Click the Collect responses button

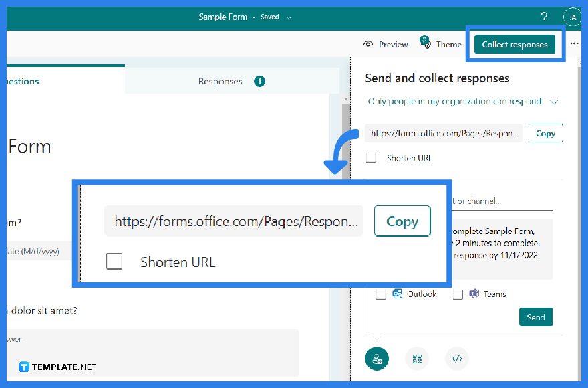pyautogui.click(x=514, y=44)
